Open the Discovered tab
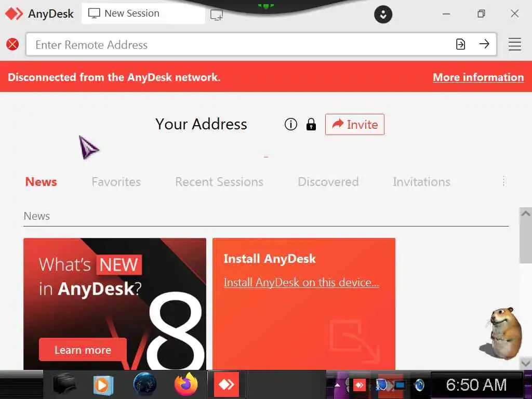Image resolution: width=532 pixels, height=399 pixels. point(328,182)
